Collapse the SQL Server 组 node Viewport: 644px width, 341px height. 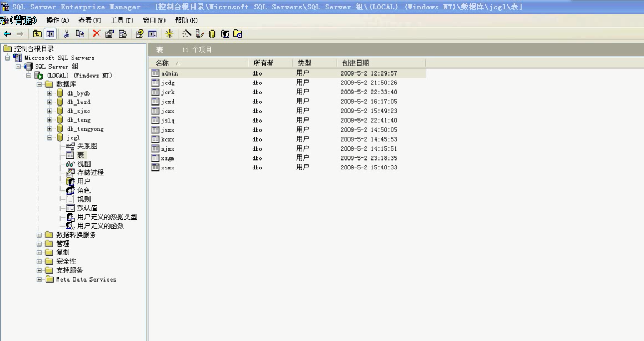point(18,67)
